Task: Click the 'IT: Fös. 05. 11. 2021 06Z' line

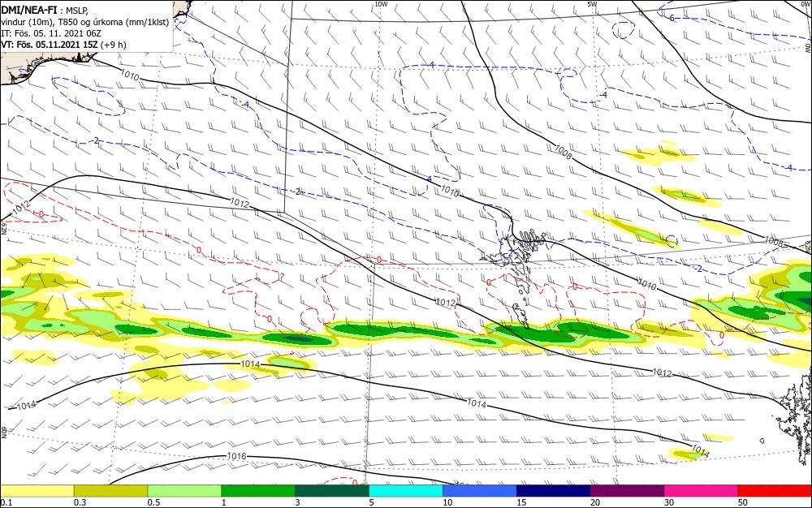Action: coord(50,33)
